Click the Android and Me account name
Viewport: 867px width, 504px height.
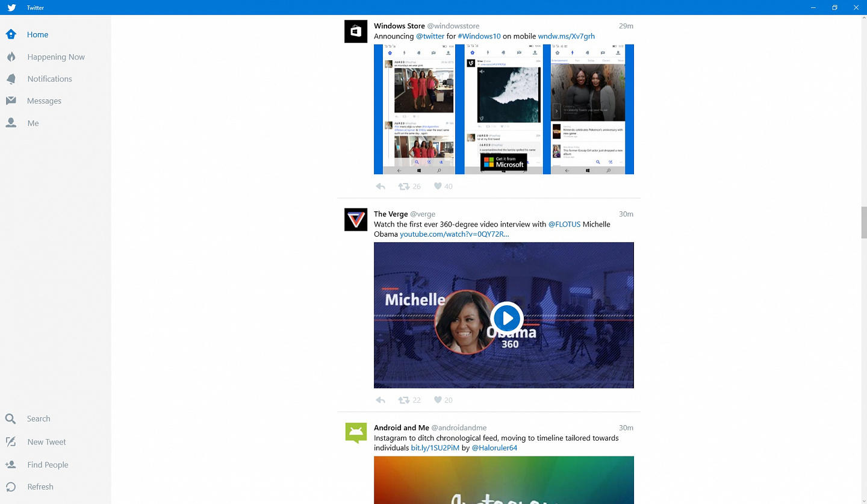pos(402,428)
